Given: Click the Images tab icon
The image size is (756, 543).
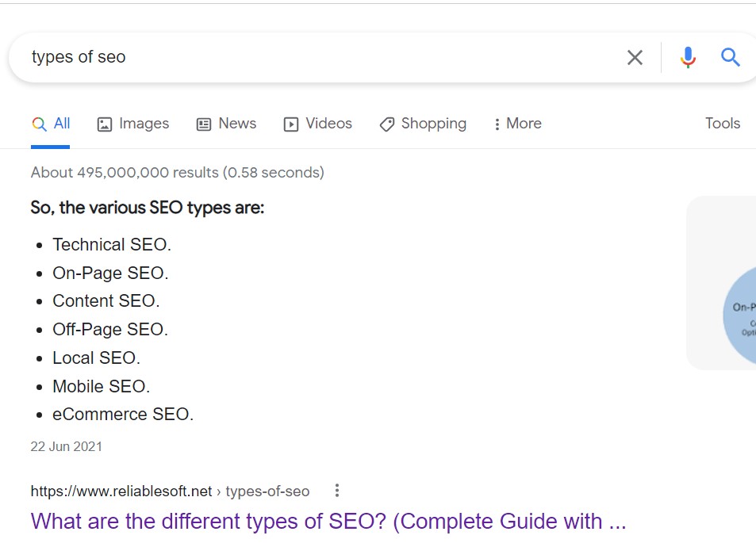Looking at the screenshot, I should point(105,124).
